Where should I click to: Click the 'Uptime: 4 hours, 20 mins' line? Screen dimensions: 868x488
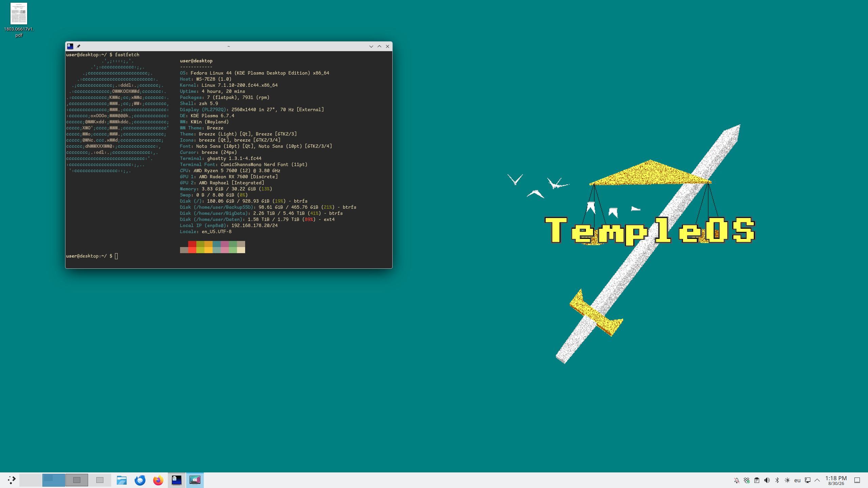(x=213, y=91)
